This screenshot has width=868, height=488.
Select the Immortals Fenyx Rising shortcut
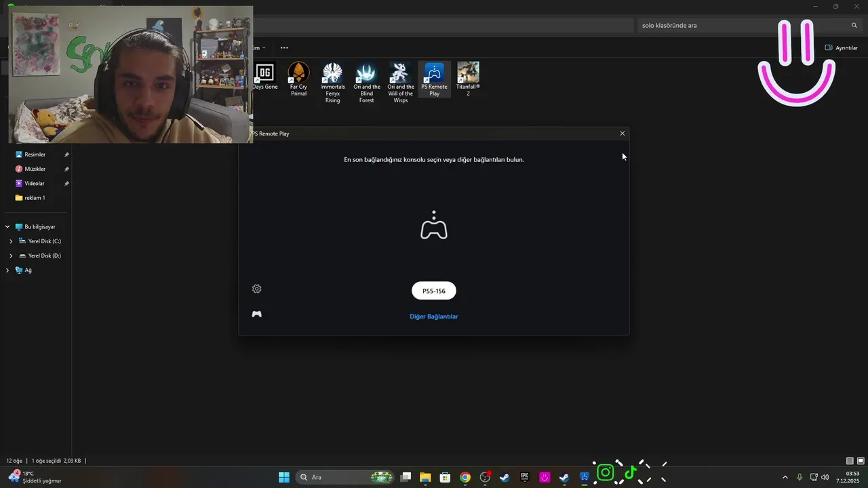(x=332, y=83)
